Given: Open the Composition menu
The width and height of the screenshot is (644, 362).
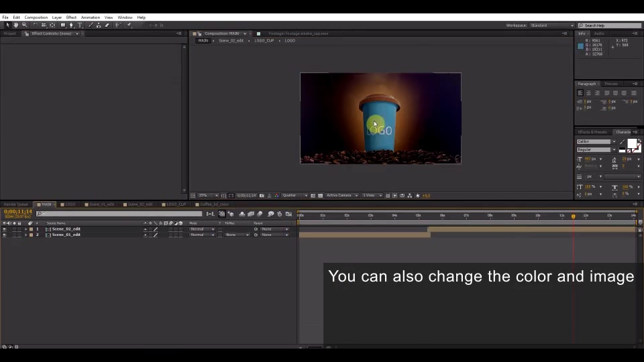Looking at the screenshot, I should click(x=36, y=17).
